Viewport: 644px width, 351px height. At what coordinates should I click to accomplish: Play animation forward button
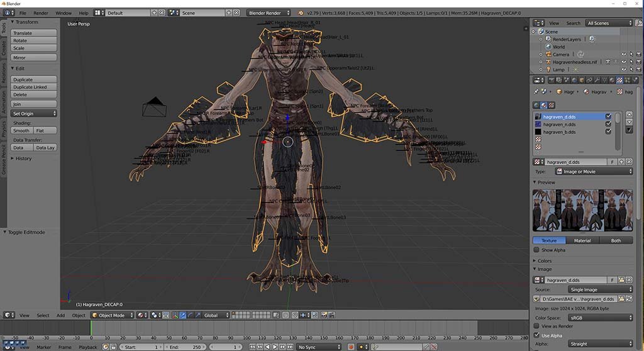[275, 347]
